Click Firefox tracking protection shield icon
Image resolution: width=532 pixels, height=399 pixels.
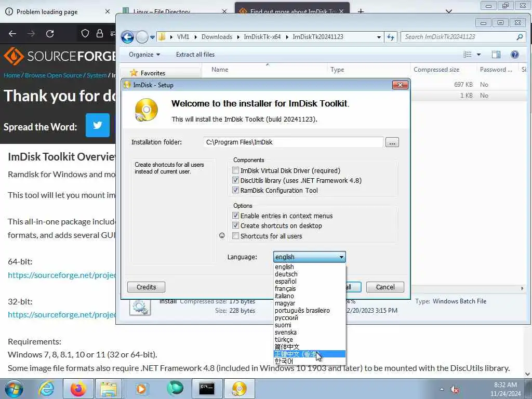[85, 33]
